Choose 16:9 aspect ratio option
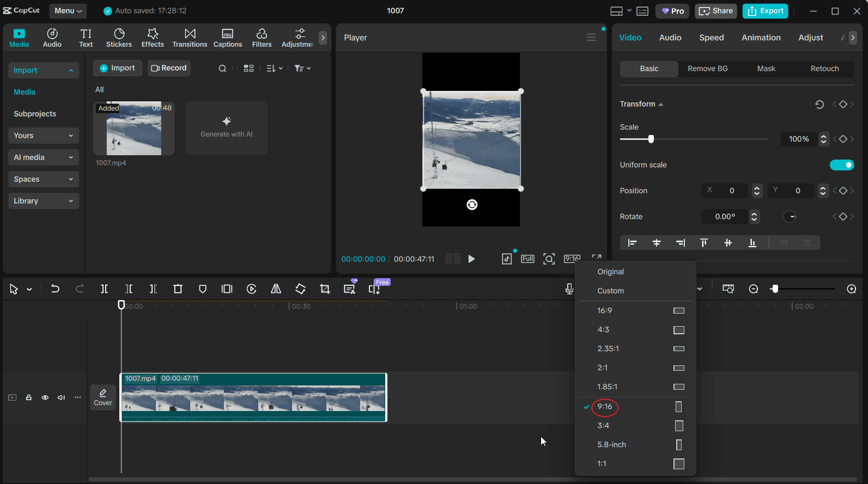The height and width of the screenshot is (484, 868). [x=605, y=310]
